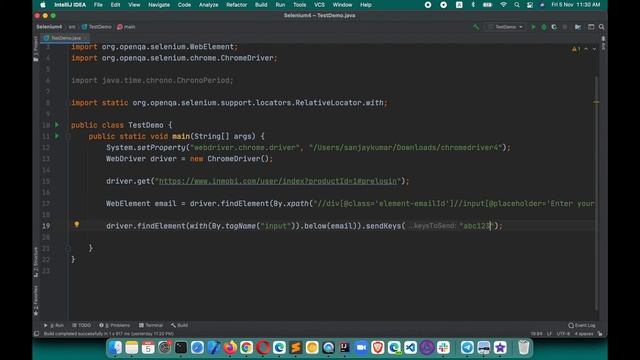The width and height of the screenshot is (640, 360).
Task: Click TestDemo class breadcrumb in navigation bar
Action: (96, 27)
